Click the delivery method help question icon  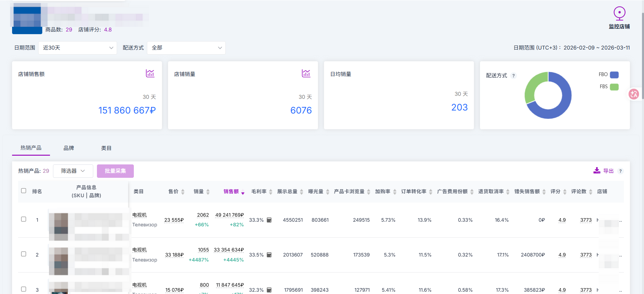(x=513, y=76)
